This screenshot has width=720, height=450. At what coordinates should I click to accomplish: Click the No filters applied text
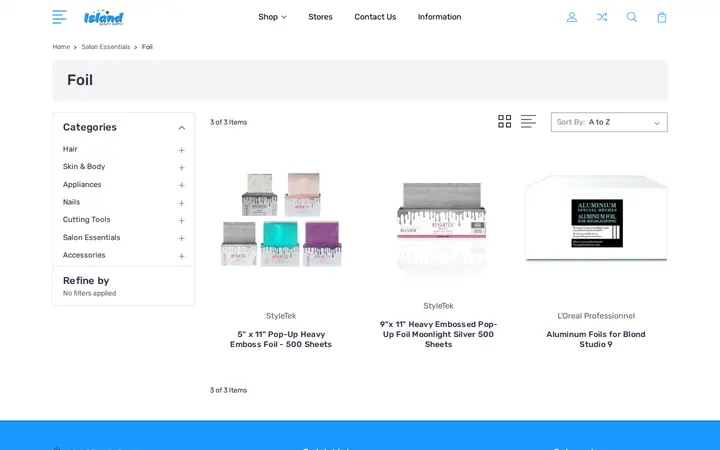click(x=90, y=293)
